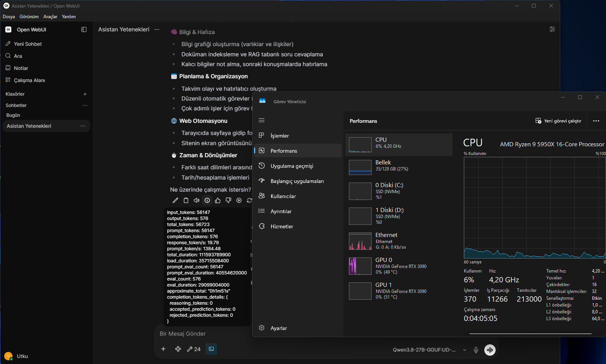606x364 pixels.
Task: Open Ayarlar in Task Manager
Action: point(298,328)
